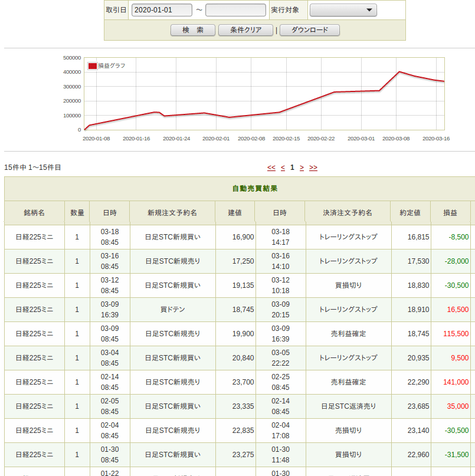Click the red 損益グラフ legend swatch
The image size is (475, 476).
coord(92,66)
